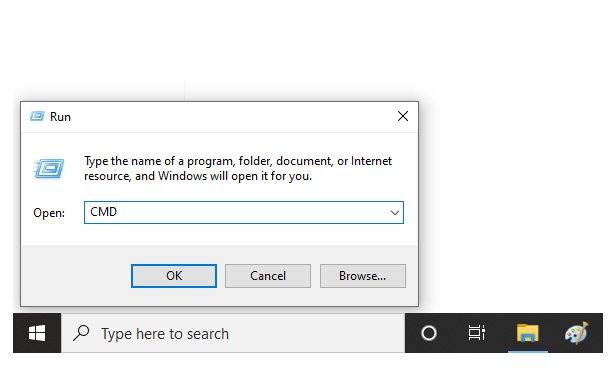Click the taskbar search magnifier icon
611x368 pixels.
81,333
